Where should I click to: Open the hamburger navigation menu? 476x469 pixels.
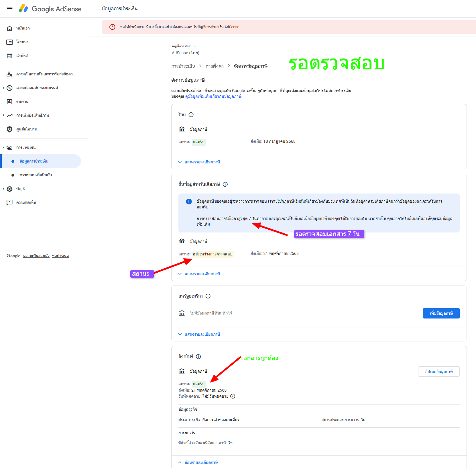tap(10, 9)
